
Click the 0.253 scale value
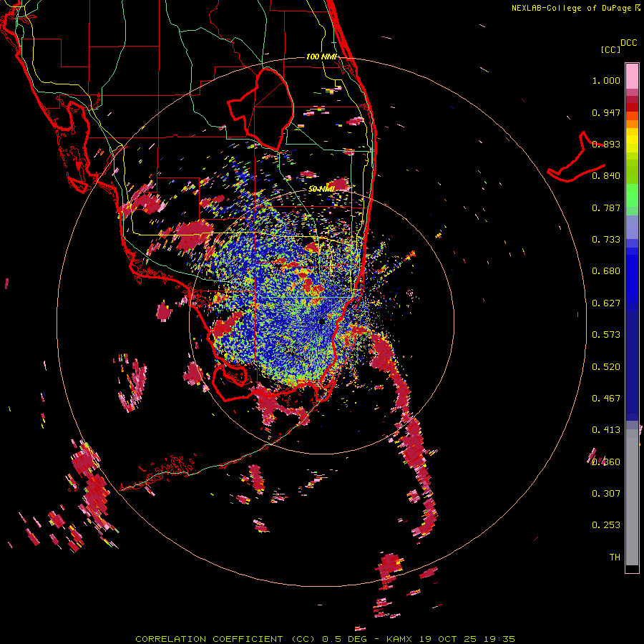pyautogui.click(x=606, y=525)
